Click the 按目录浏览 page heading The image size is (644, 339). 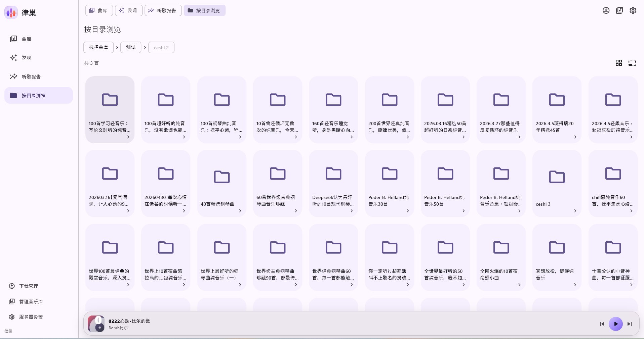pos(103,30)
